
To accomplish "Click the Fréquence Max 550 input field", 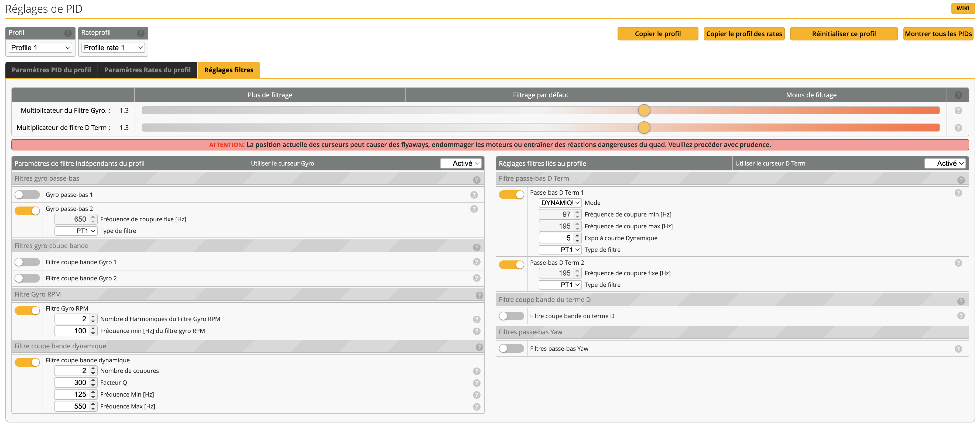I will pyautogui.click(x=72, y=406).
